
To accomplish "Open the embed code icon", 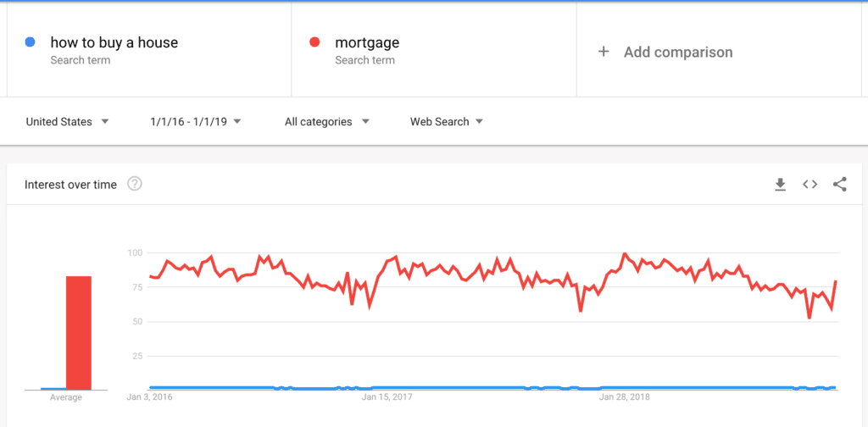I will coord(810,185).
